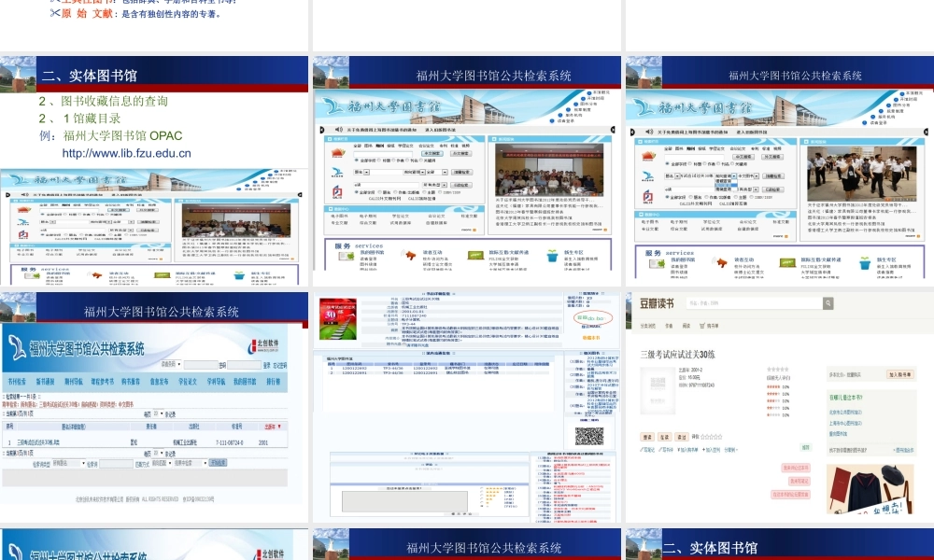
Task: Click the 豆瓣读书 search input field
Action: pos(753,303)
